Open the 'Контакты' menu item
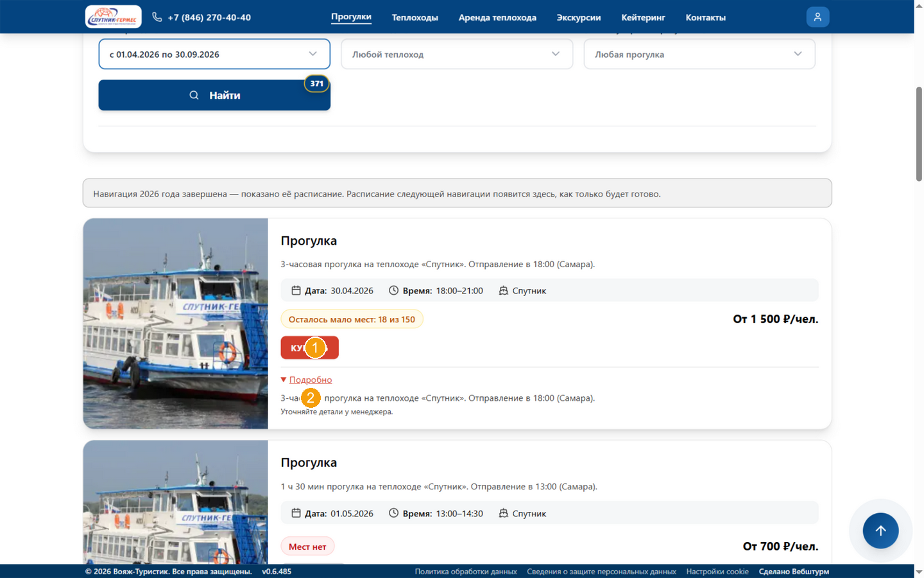The width and height of the screenshot is (924, 578). tap(706, 17)
